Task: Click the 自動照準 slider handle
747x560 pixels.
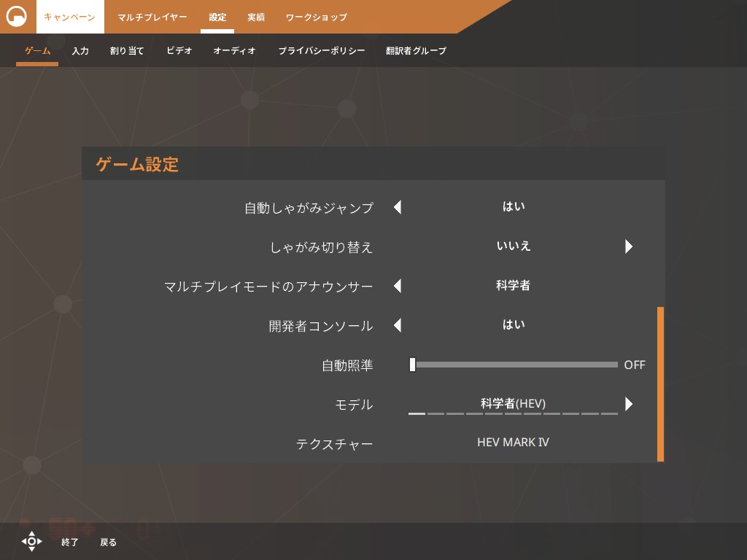Action: pyautogui.click(x=413, y=365)
